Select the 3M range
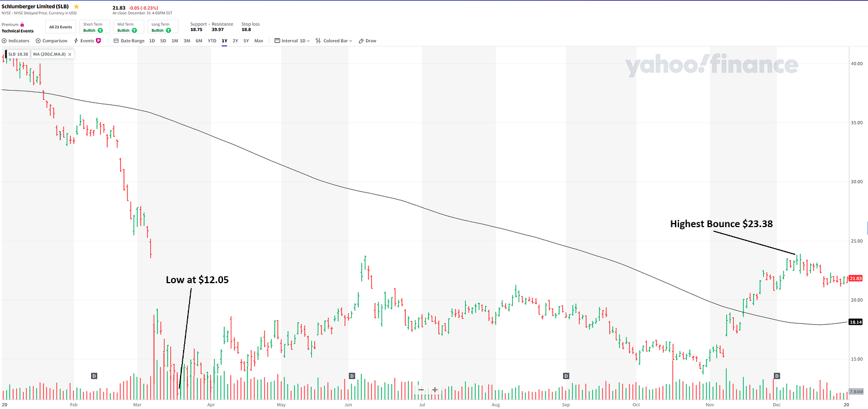Viewport: 868px width, 409px height. (187, 41)
